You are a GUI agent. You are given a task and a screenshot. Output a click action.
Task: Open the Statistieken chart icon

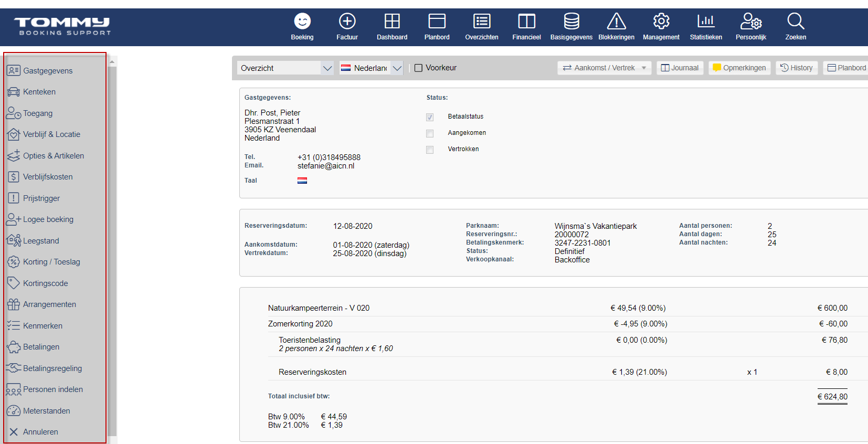pos(706,21)
